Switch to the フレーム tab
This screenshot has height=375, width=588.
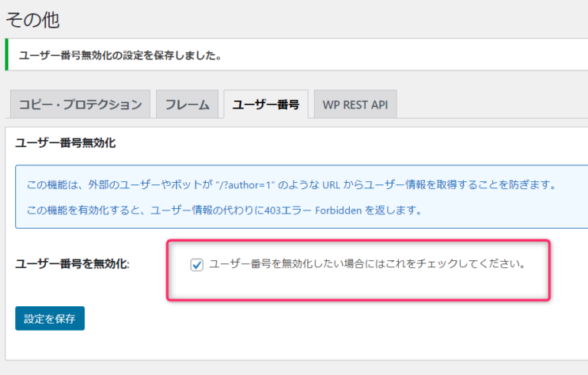(187, 104)
